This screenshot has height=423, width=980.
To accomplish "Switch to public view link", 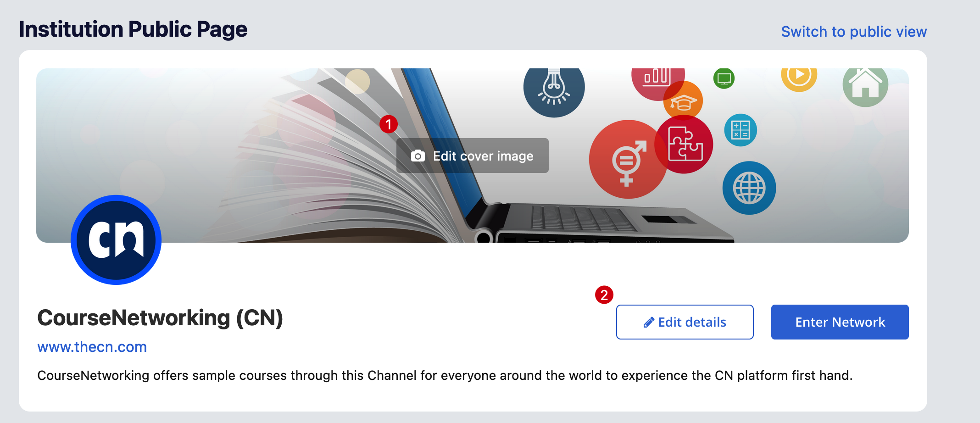I will (x=854, y=32).
